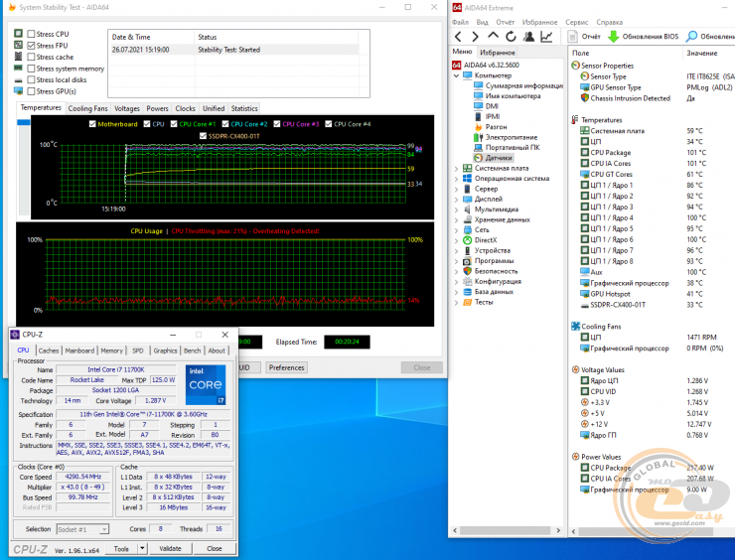This screenshot has width=735, height=560.
Task: Enable the Stress GPU(s) checkbox
Action: 31,91
